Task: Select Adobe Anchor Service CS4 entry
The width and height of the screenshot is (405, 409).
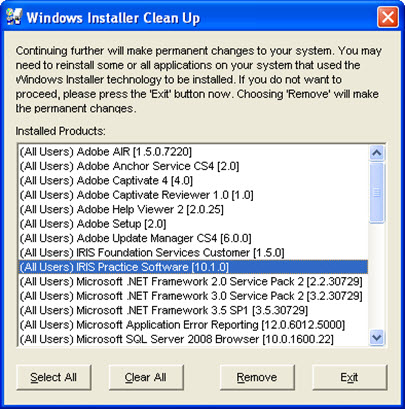Action: (x=193, y=166)
